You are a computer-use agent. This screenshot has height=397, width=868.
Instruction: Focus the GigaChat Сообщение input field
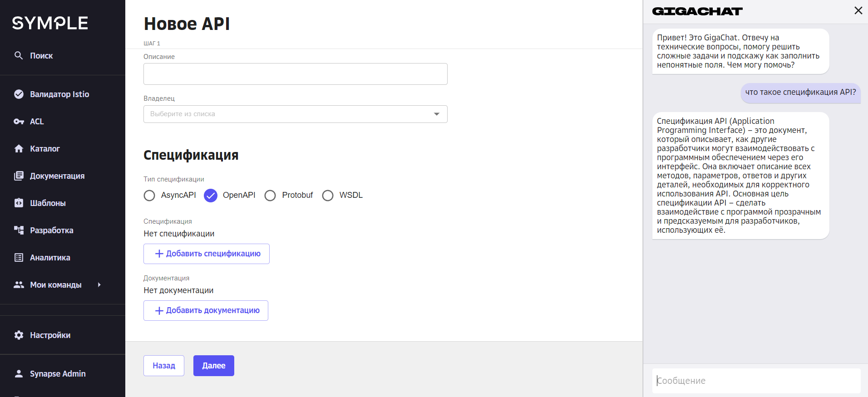[x=756, y=381]
